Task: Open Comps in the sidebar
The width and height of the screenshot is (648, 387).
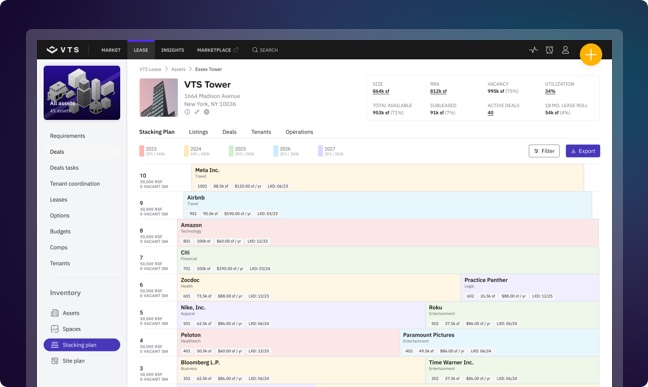Action: pyautogui.click(x=58, y=247)
